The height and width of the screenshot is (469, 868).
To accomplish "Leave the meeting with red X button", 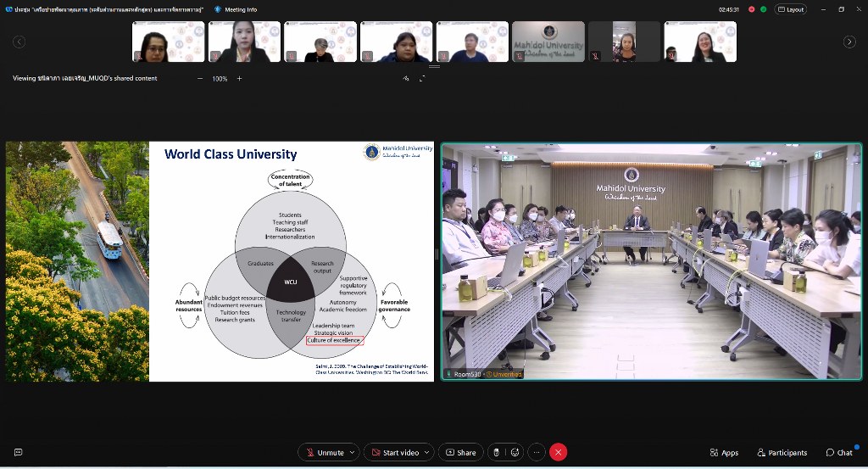I will [x=558, y=452].
